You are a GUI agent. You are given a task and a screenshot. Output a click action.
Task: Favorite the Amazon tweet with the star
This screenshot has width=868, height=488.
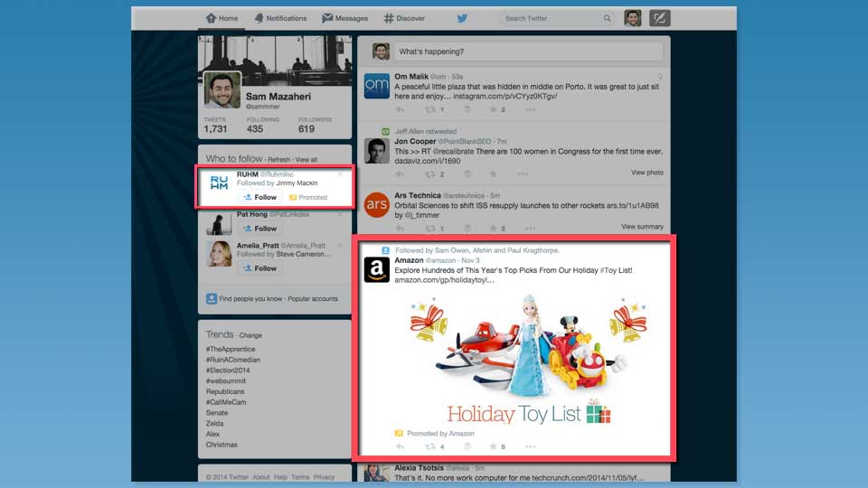tap(493, 446)
